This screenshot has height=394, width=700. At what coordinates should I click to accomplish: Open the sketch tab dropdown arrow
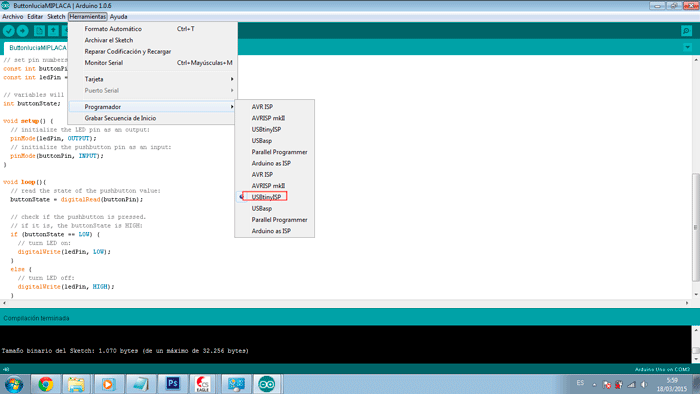tap(688, 47)
